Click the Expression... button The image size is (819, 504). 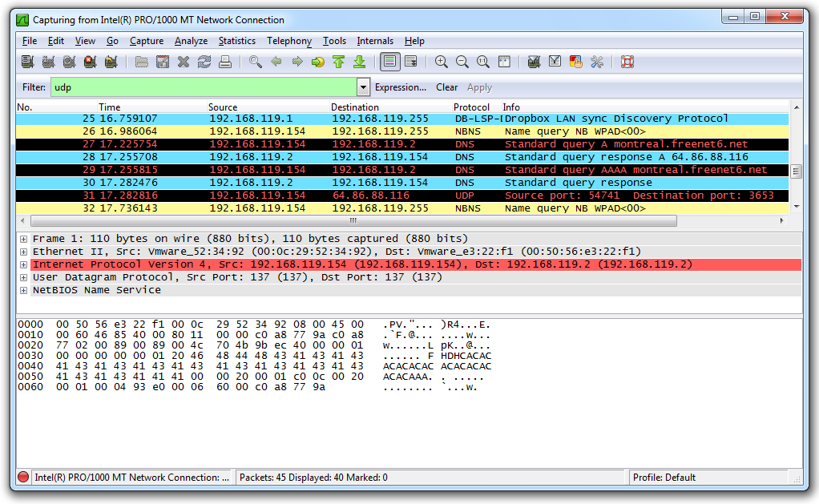tap(400, 87)
